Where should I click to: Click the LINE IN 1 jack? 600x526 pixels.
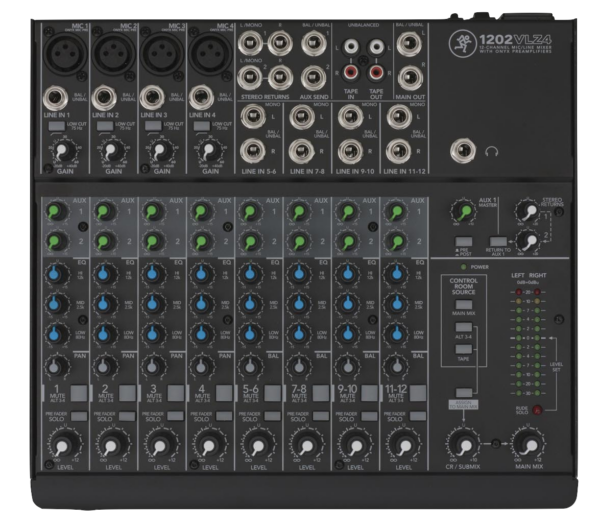56,98
